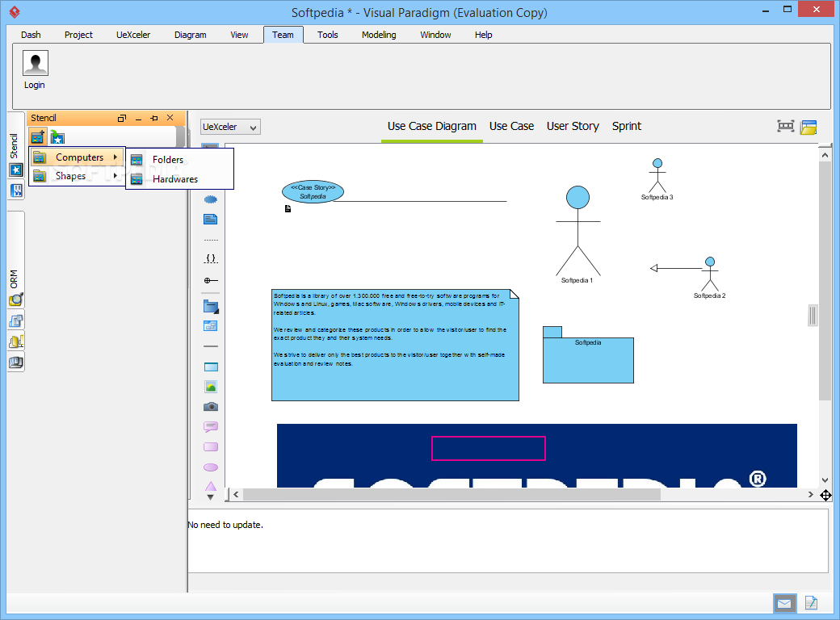Pin the Stencil panel
This screenshot has height=620, width=840.
(x=154, y=118)
